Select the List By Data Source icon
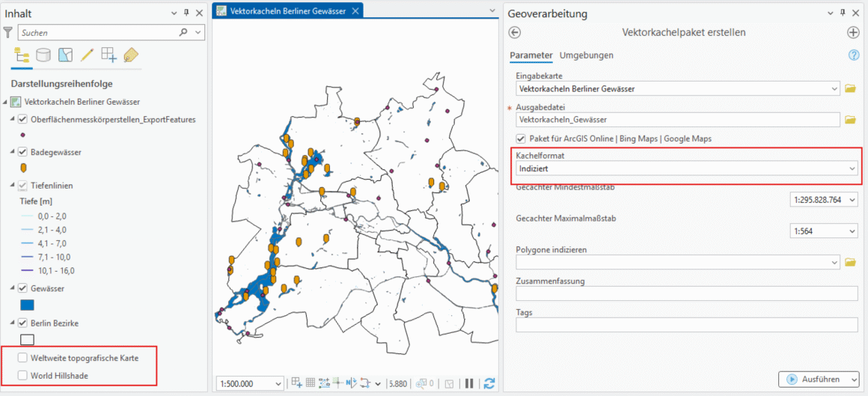Screen dimensions: 868x396 43,55
